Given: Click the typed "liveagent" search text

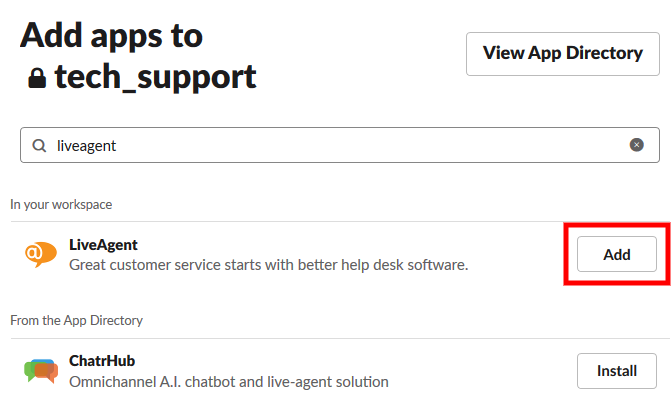Looking at the screenshot, I should pyautogui.click(x=87, y=145).
